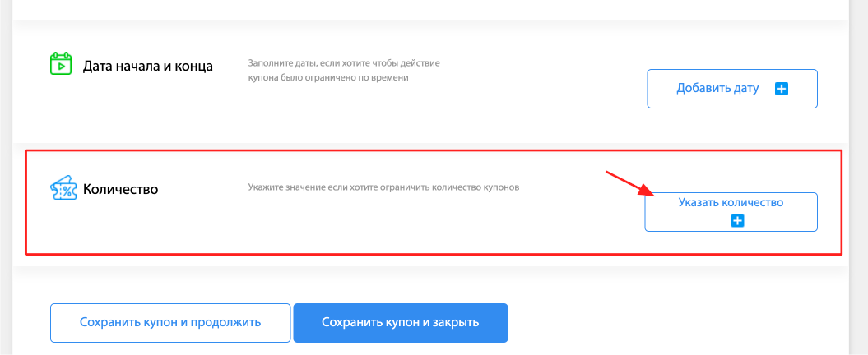
Task: Open the Добавить дату button
Action: [x=731, y=89]
